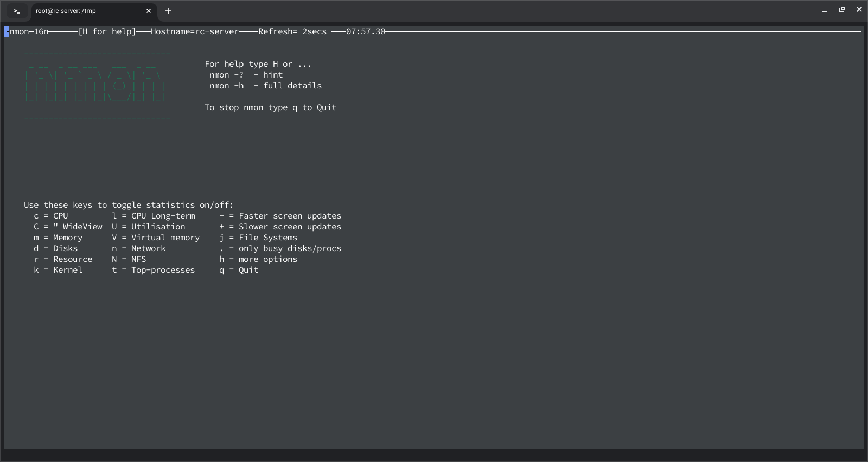The width and height of the screenshot is (868, 462).
Task: Click the 'c = CPU' toggle entry
Action: point(51,216)
